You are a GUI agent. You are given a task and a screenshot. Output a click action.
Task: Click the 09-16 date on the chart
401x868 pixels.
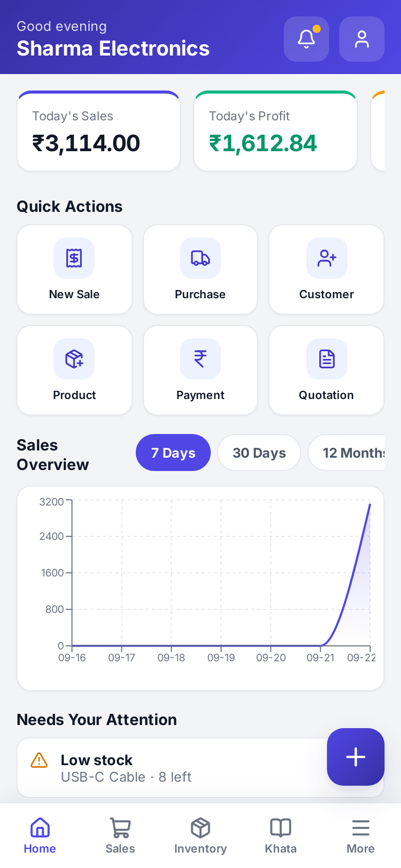[x=72, y=658]
